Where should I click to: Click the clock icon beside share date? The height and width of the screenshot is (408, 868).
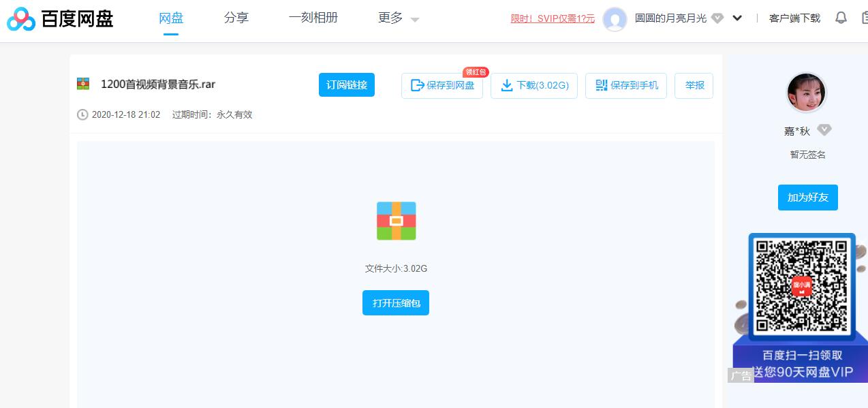(82, 114)
